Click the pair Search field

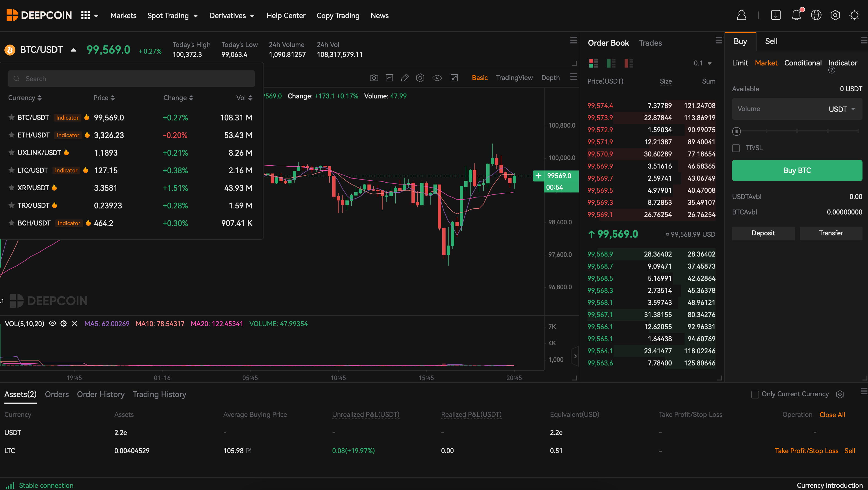[131, 79]
